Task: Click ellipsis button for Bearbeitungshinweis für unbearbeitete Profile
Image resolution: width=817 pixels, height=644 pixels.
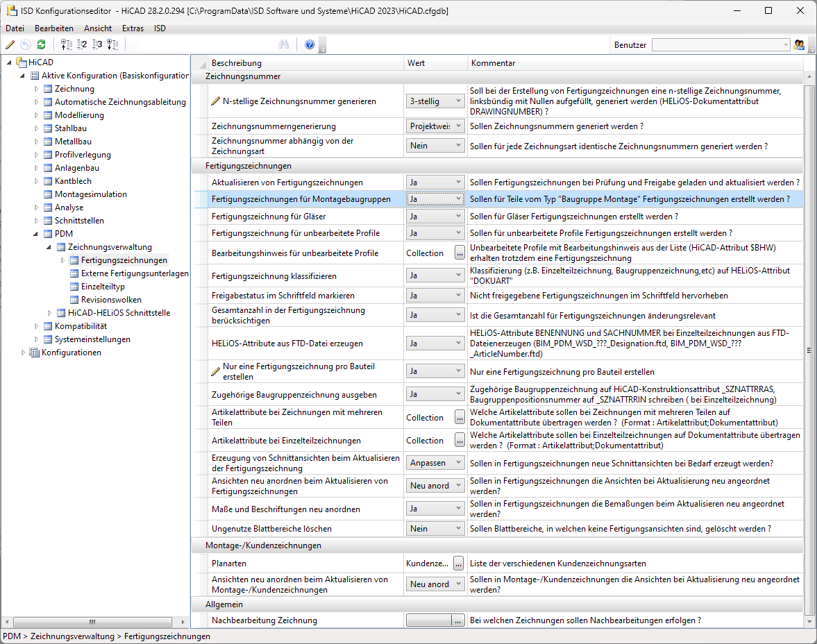Action: (460, 253)
